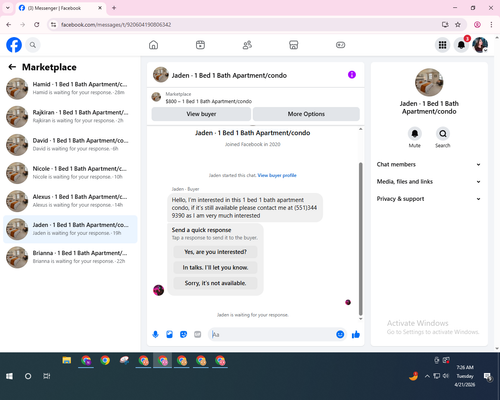This screenshot has height=400, width=500.
Task: Click the View buyer button
Action: click(201, 114)
